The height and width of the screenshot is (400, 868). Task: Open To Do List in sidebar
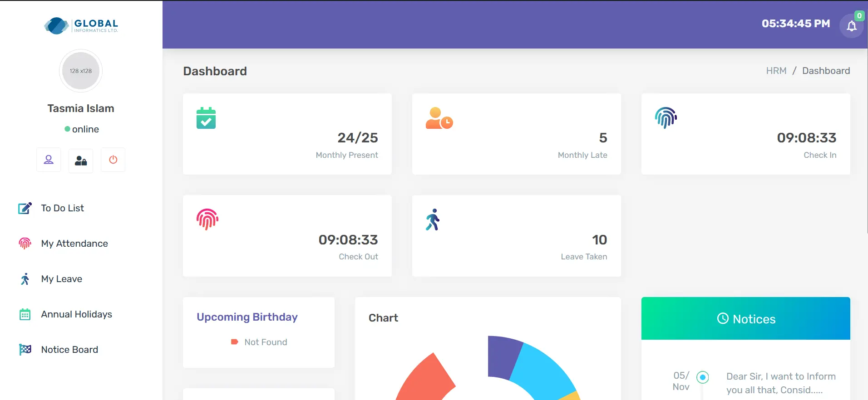click(x=62, y=208)
